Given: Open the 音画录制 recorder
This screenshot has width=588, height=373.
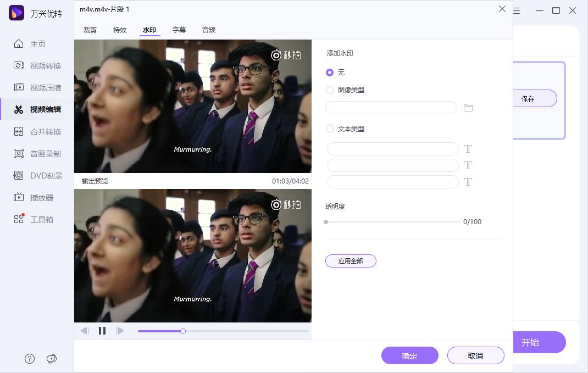Looking at the screenshot, I should click(41, 153).
